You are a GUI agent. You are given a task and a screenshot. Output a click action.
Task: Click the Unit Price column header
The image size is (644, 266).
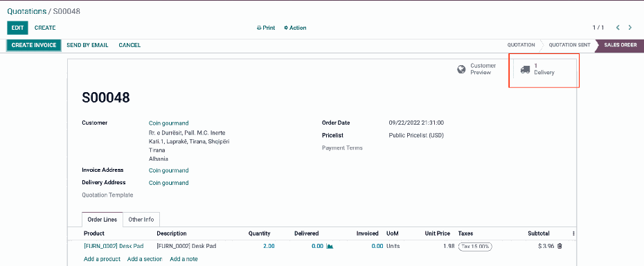438,233
